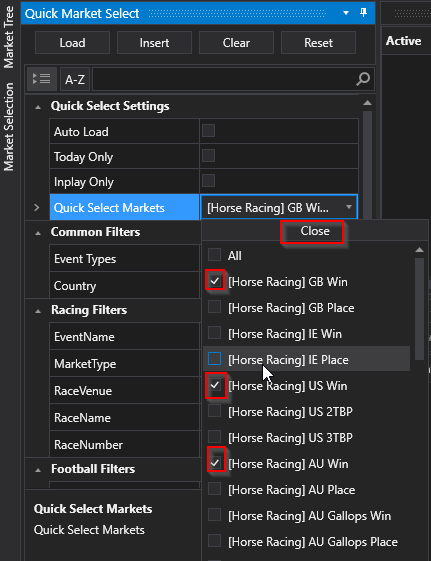Open the Market Selection side tab
Viewport: 431px width, 561px height.
click(9, 127)
